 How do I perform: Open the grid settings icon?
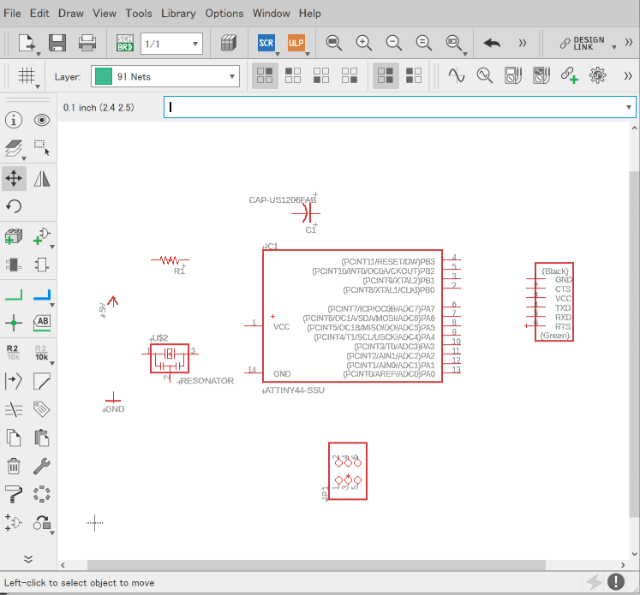[27, 76]
